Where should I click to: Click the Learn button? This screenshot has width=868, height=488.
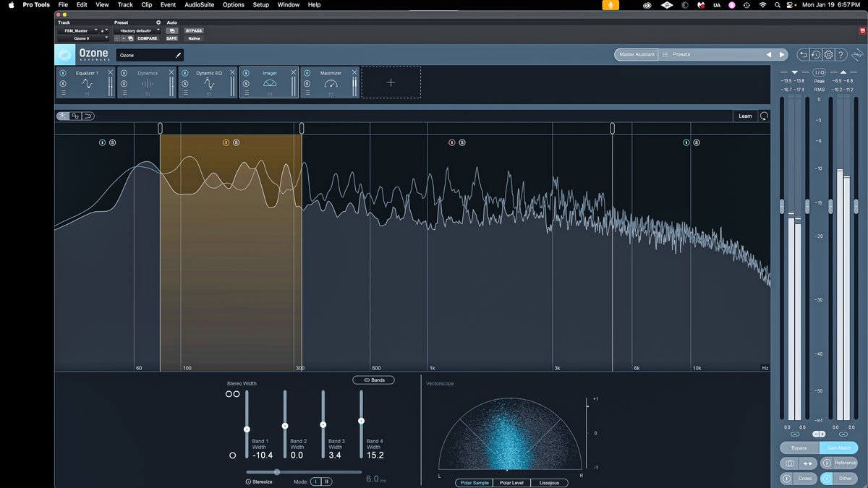(745, 116)
